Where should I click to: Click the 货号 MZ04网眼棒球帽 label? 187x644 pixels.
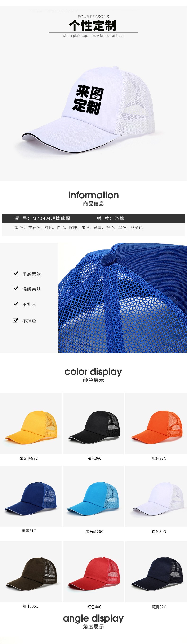[42, 218]
